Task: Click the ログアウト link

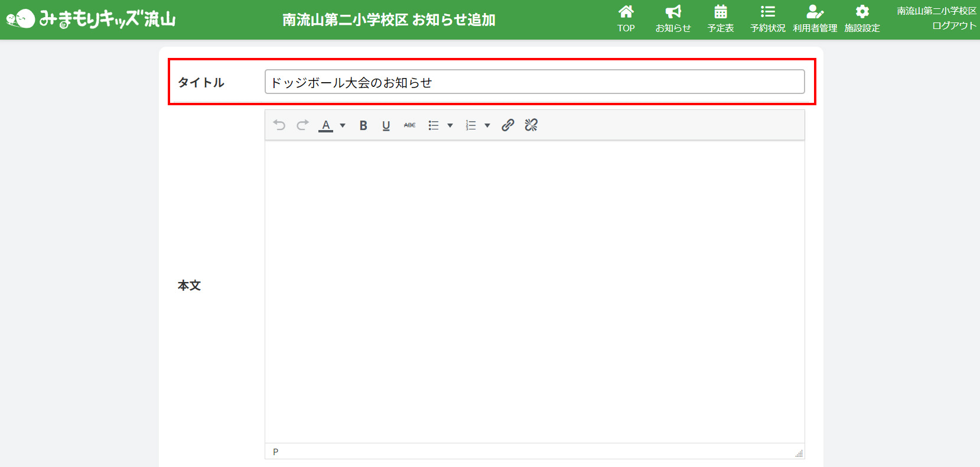Action: tap(954, 26)
